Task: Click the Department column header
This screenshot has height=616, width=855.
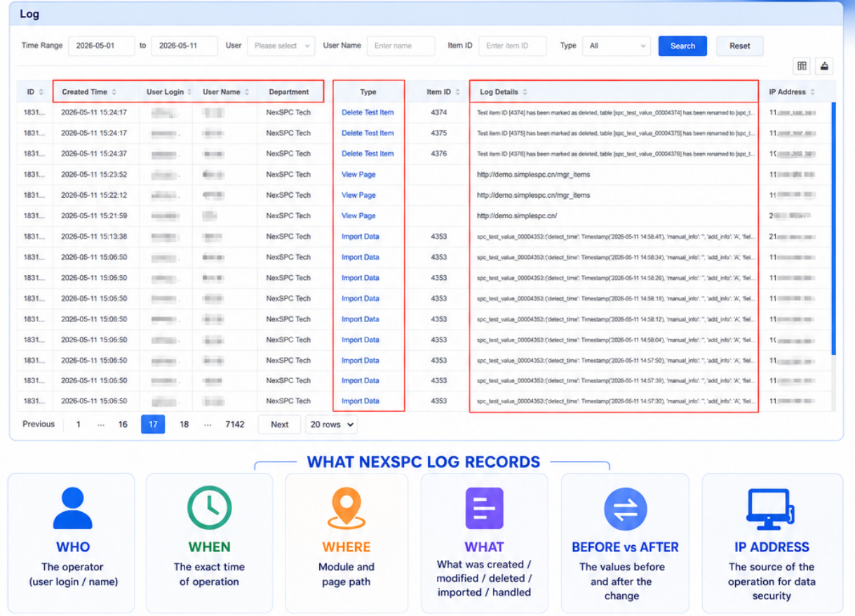Action: (x=289, y=92)
